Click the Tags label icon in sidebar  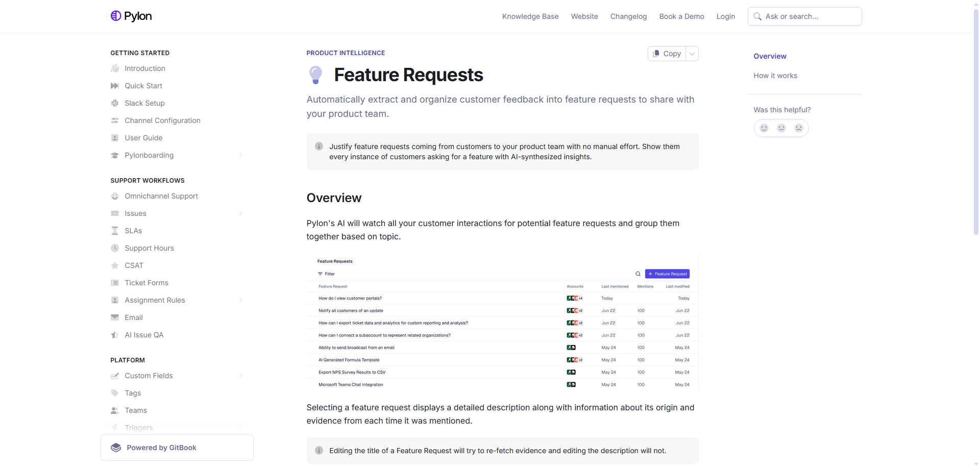(x=115, y=393)
